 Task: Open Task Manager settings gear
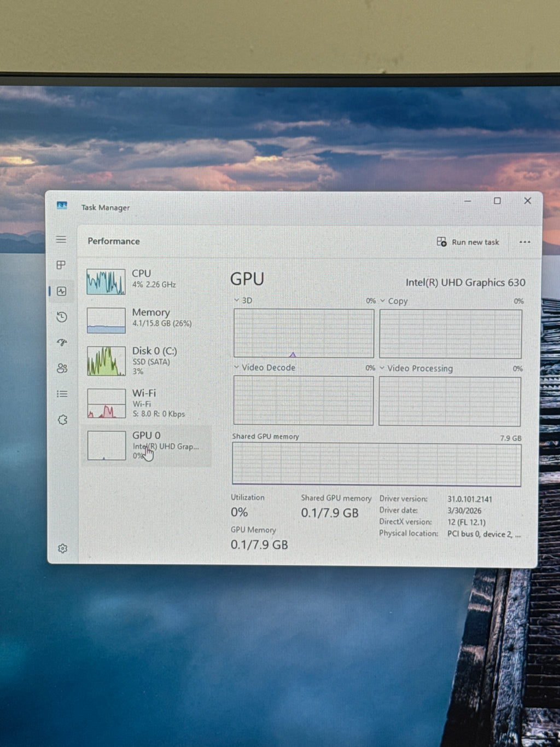(63, 548)
